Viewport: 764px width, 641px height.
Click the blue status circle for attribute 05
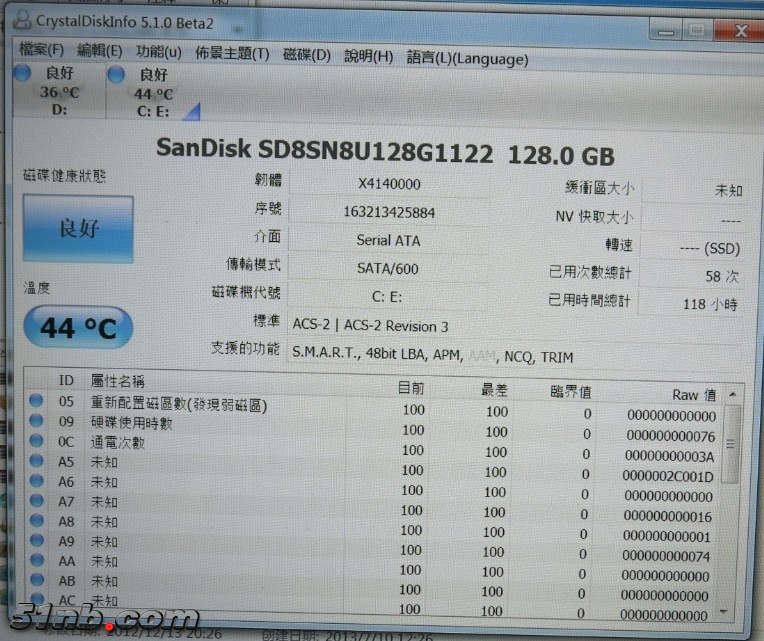click(x=37, y=401)
